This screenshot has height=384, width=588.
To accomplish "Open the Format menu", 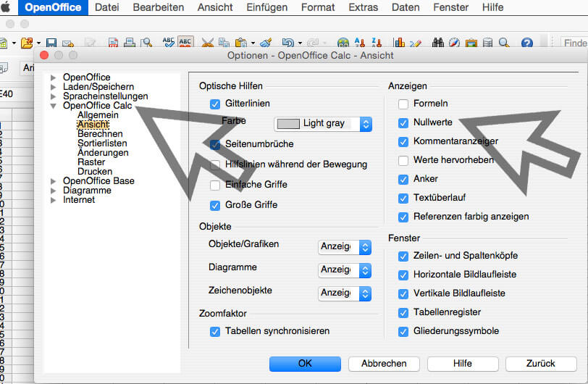I will [318, 7].
